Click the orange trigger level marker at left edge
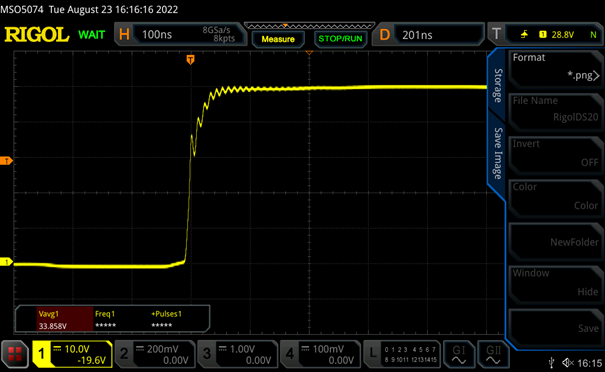 pos(6,161)
